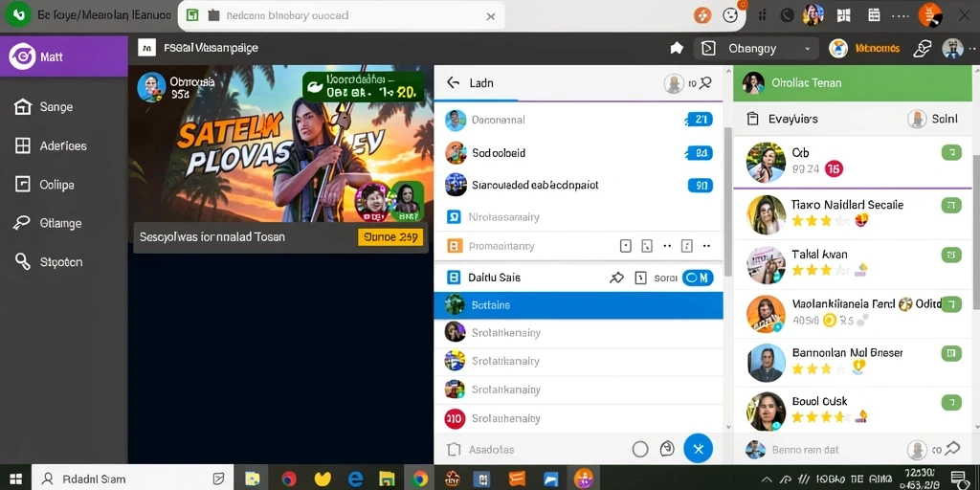Click the yellow Sunoe 259 button
Viewport: 980px width, 490px height.
point(390,237)
